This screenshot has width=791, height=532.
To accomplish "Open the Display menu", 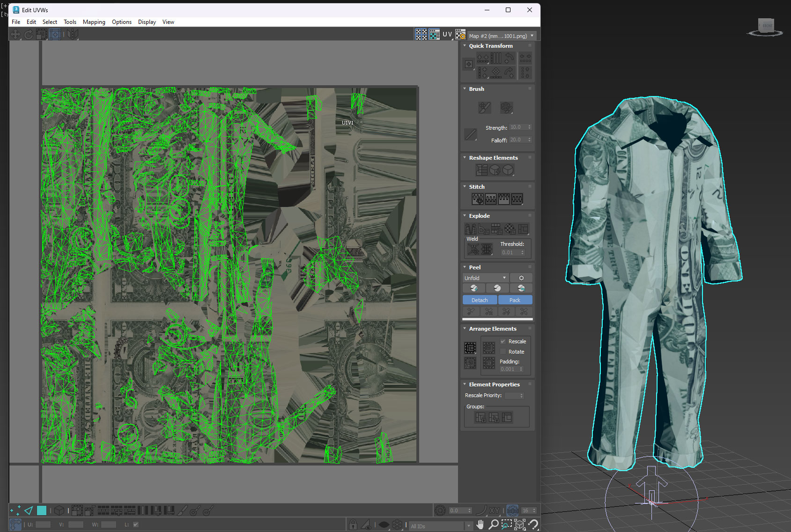I will 147,22.
